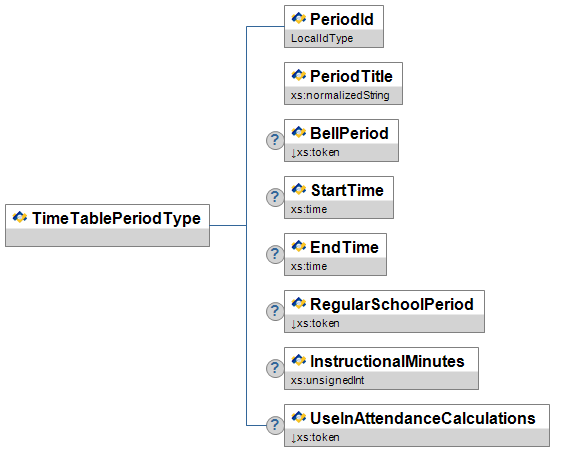Click the element icon beside RegularSchoolPeriod
Screen dimensions: 572x451
point(298,303)
